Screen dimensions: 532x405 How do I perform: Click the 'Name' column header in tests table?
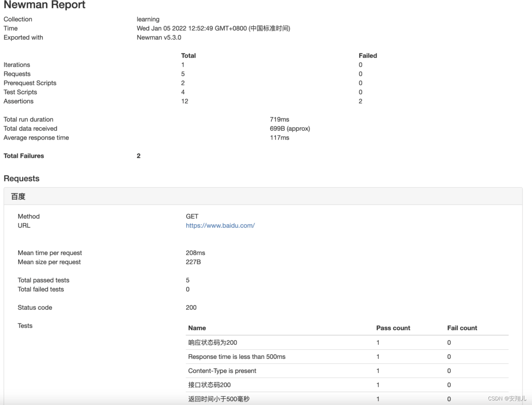pos(197,328)
